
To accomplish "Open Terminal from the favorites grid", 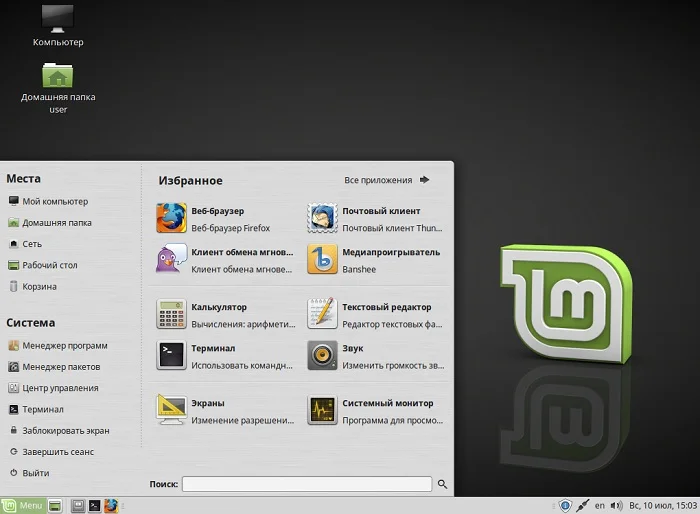I will click(x=171, y=355).
